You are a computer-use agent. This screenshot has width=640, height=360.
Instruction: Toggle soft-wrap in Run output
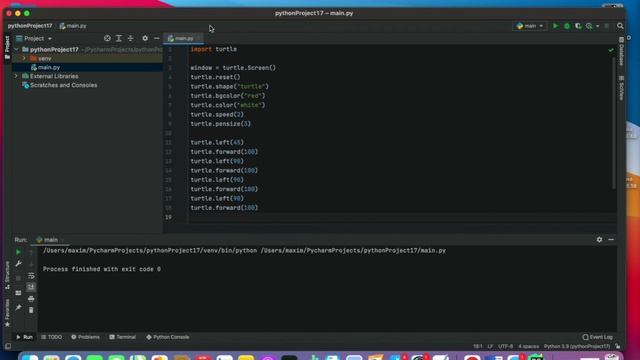click(31, 276)
